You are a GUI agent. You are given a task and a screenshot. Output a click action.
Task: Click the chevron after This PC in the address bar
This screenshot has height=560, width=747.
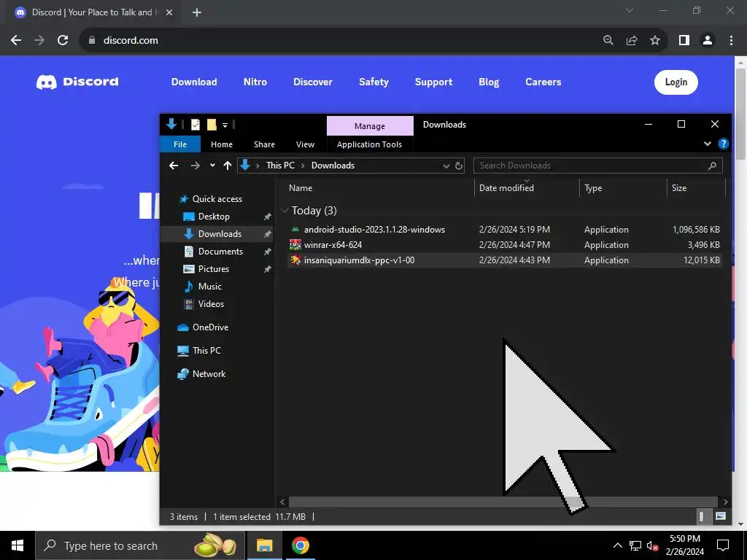coord(303,166)
